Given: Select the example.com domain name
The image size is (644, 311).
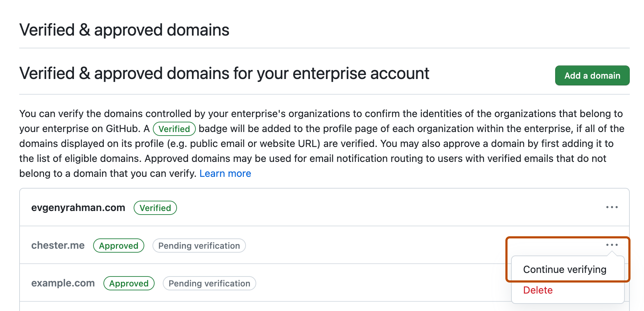Looking at the screenshot, I should coord(63,283).
